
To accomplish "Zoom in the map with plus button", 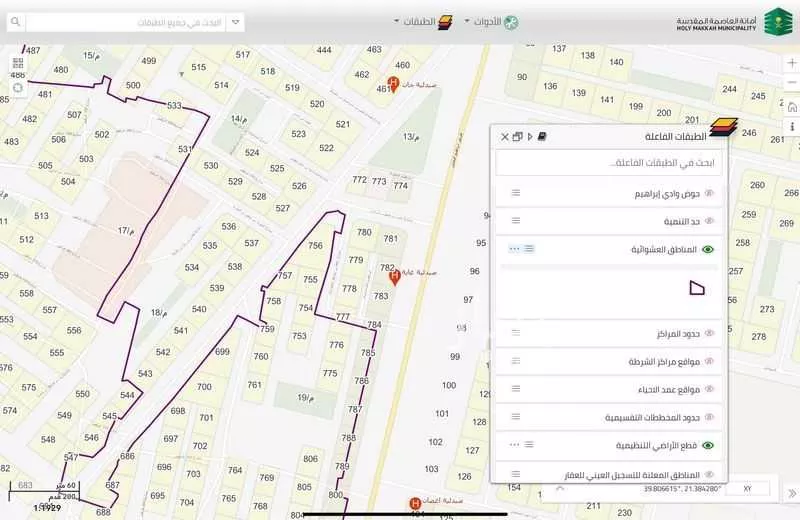I will (x=791, y=62).
